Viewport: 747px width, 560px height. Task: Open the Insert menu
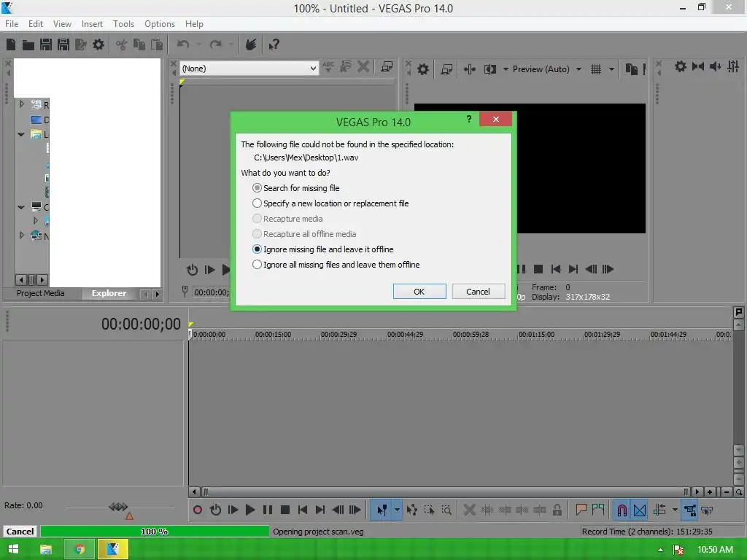click(92, 24)
